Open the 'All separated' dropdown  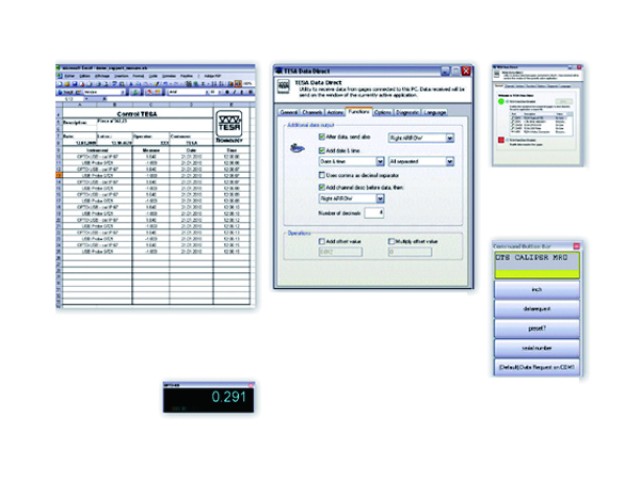pyautogui.click(x=421, y=162)
